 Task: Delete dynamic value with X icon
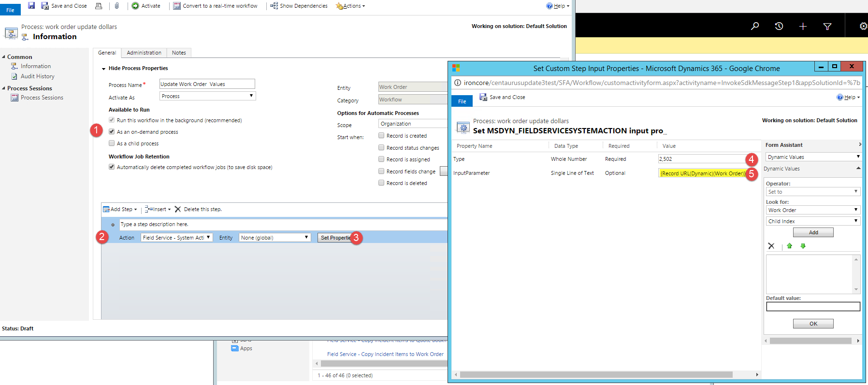(x=771, y=246)
